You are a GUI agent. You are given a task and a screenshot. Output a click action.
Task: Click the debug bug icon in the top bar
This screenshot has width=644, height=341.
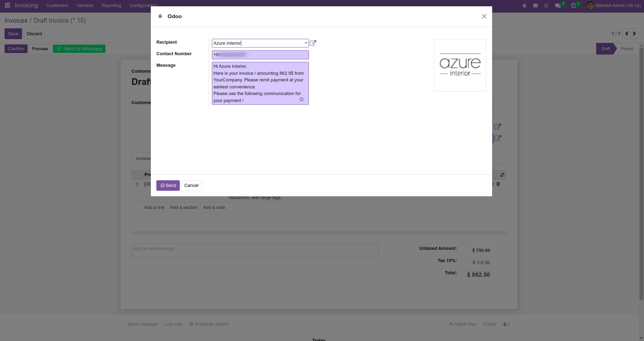[524, 6]
